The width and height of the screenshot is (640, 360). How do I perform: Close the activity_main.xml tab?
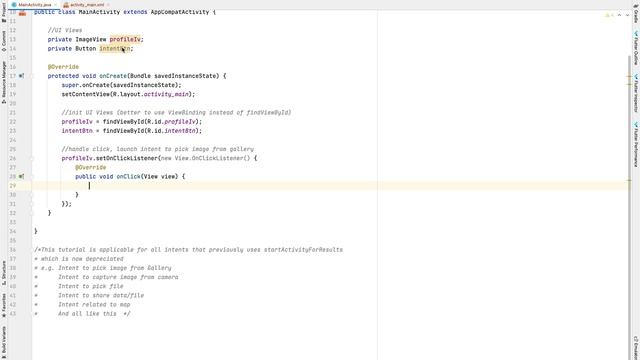[108, 5]
